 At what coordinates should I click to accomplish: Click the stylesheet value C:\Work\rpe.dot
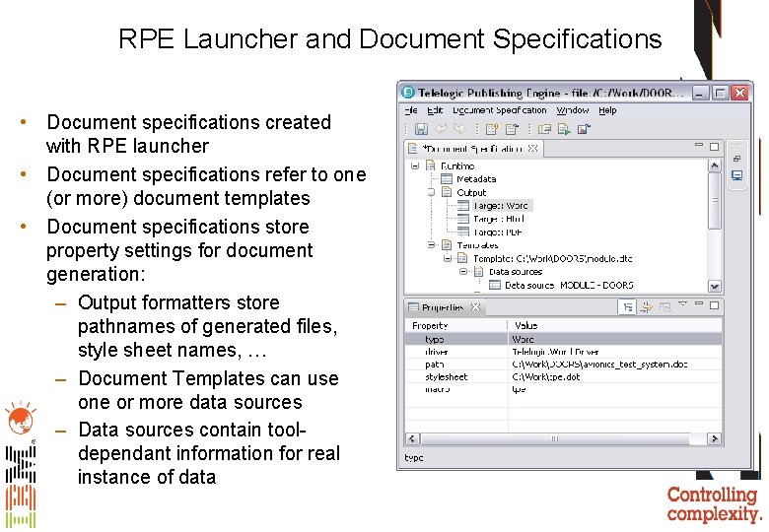point(546,376)
